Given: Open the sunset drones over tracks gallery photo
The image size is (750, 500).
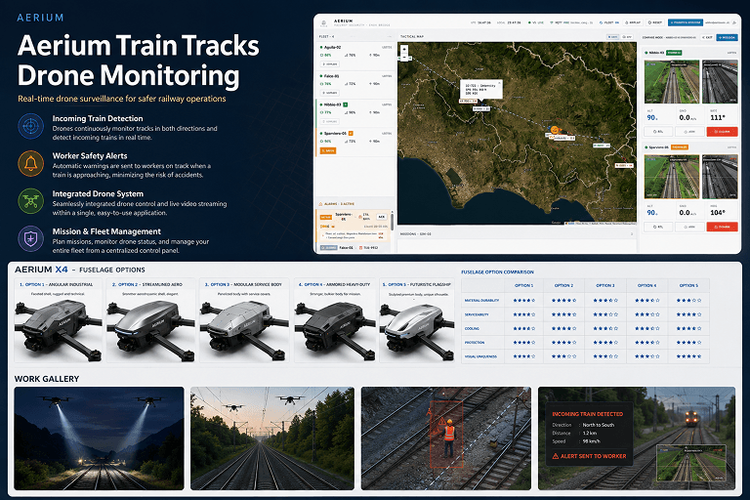Looking at the screenshot, I should tap(272, 438).
